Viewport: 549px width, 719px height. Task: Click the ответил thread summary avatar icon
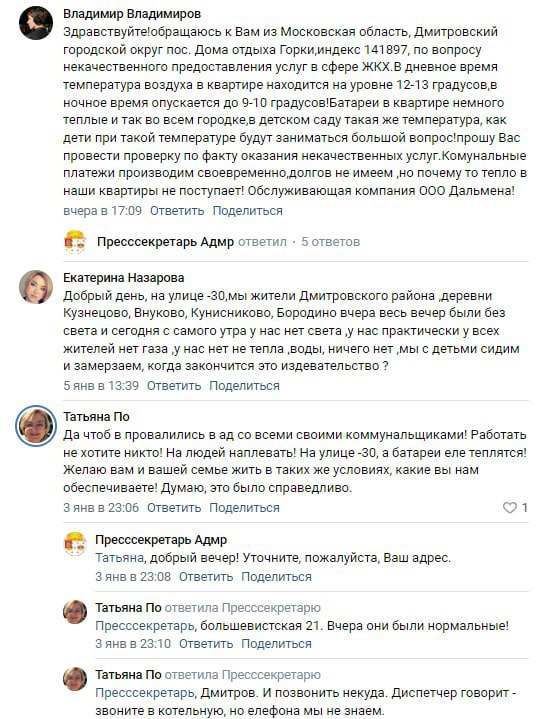(x=75, y=242)
